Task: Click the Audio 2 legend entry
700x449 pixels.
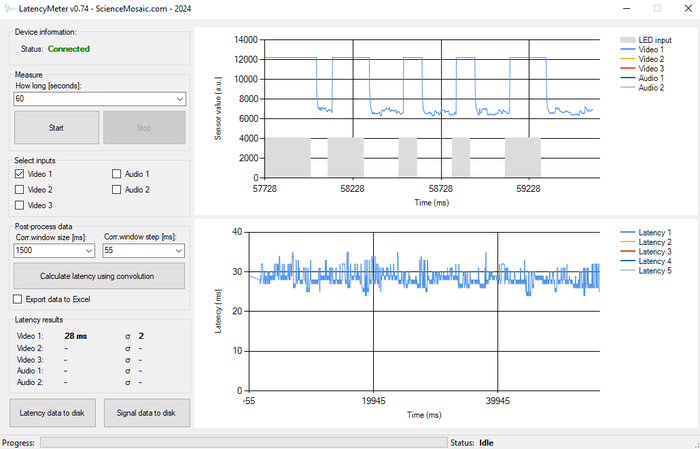Action: point(642,87)
